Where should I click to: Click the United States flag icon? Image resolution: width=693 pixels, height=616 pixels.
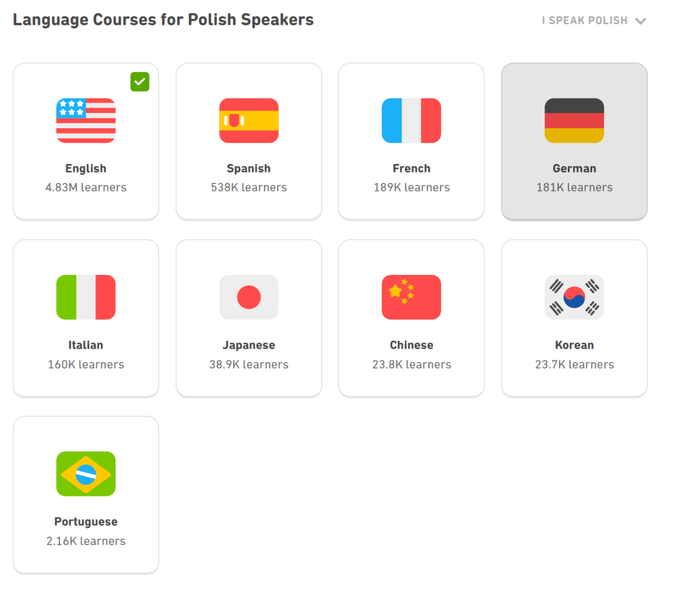coord(85,121)
